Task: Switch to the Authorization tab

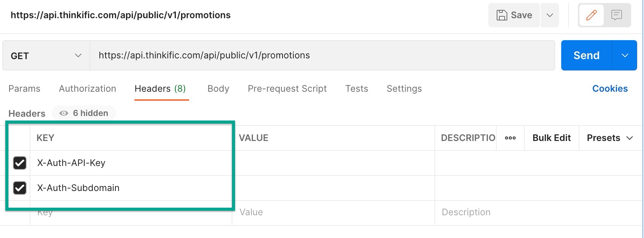Action: click(87, 89)
